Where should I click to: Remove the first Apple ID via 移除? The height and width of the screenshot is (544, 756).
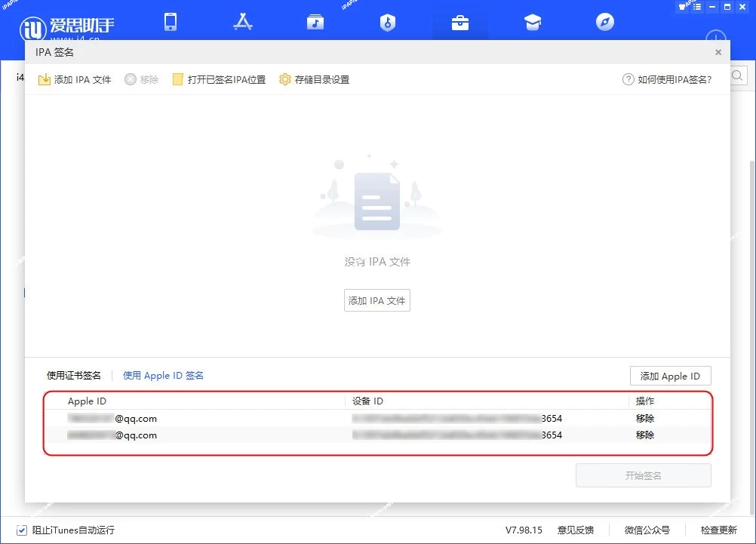pos(644,418)
